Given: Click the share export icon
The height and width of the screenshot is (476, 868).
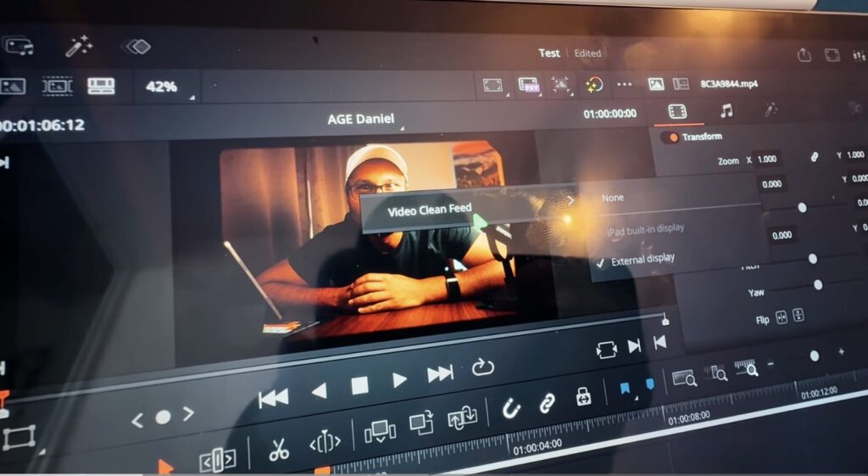Looking at the screenshot, I should pos(804,54).
